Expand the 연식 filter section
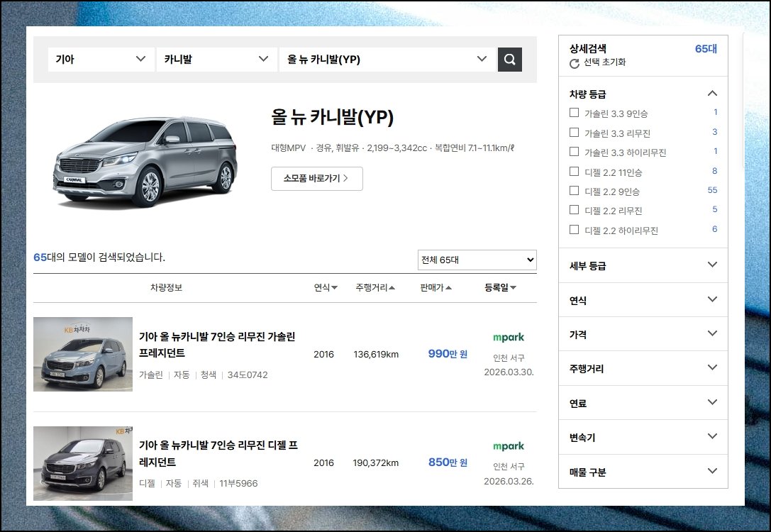The height and width of the screenshot is (532, 771). (x=712, y=299)
